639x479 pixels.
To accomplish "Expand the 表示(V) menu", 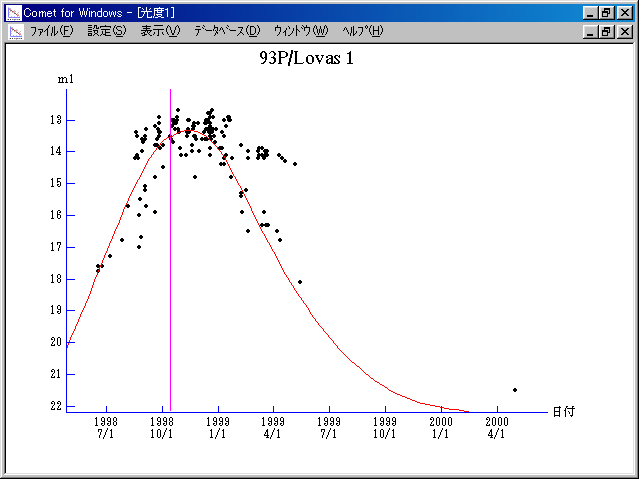I will (x=160, y=31).
